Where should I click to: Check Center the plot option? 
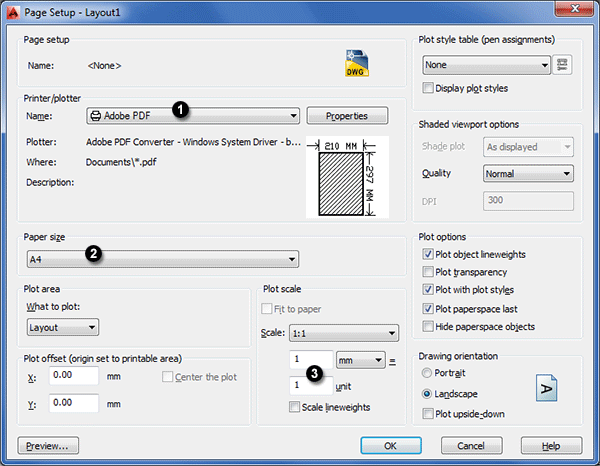point(167,377)
